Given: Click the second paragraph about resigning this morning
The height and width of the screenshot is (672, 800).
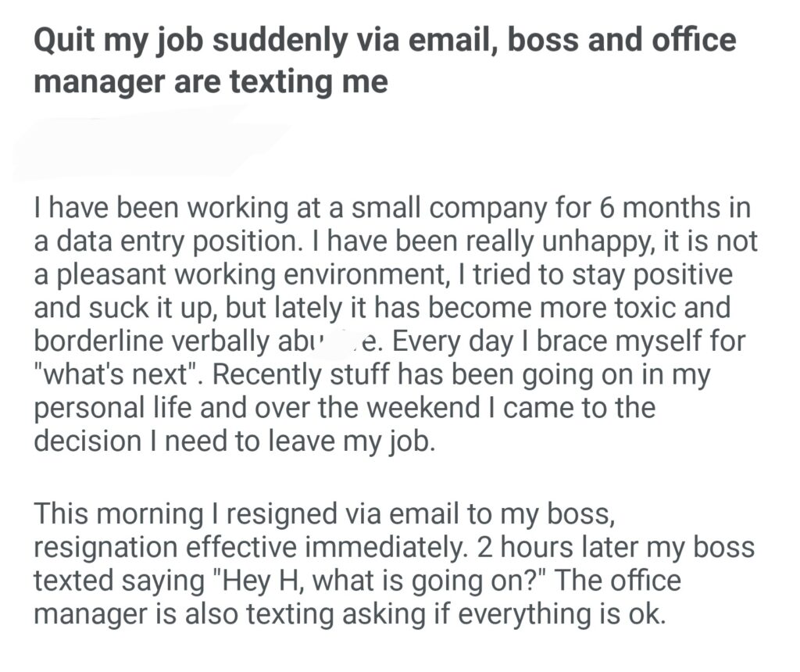Looking at the screenshot, I should 391,563.
